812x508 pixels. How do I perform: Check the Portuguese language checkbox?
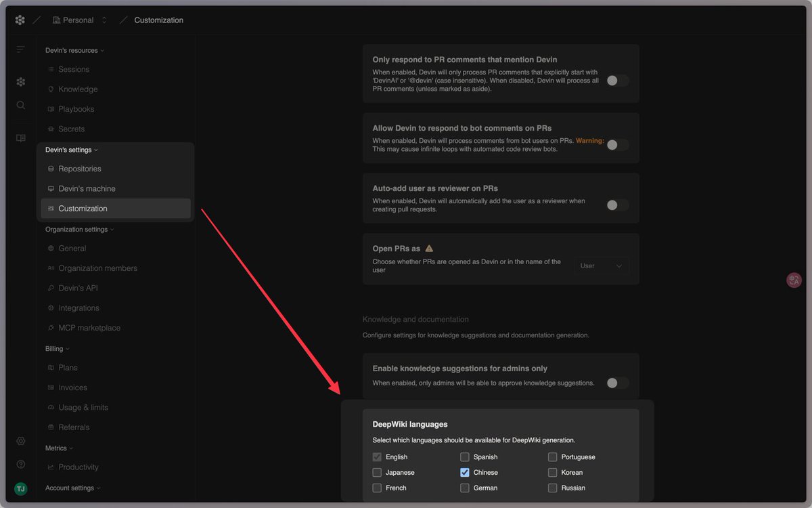[x=553, y=457]
